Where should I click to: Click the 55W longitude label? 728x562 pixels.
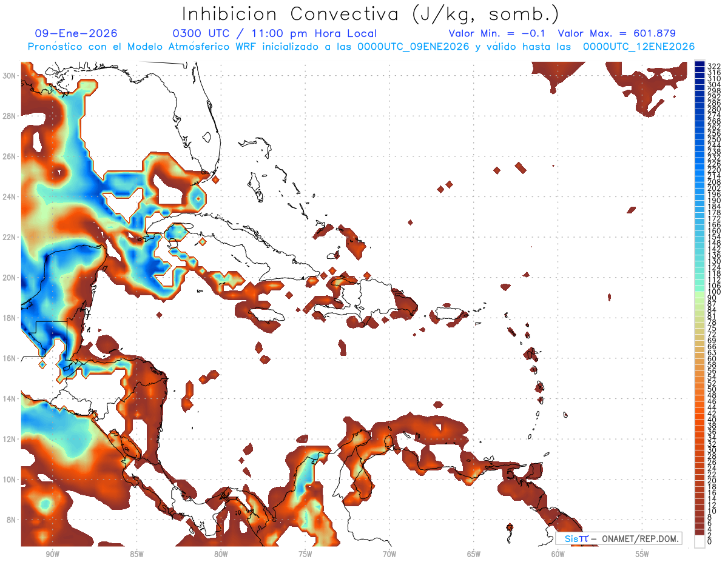[x=642, y=555]
